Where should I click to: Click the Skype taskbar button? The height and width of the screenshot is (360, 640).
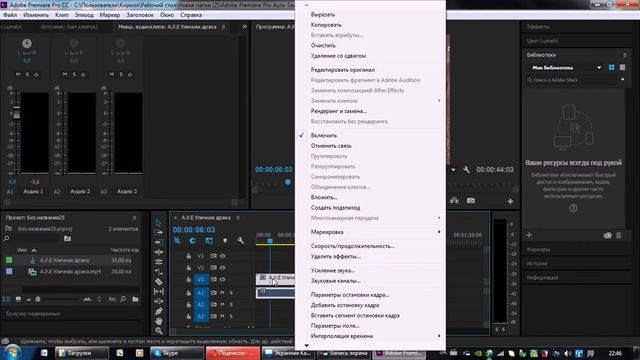[x=176, y=353]
